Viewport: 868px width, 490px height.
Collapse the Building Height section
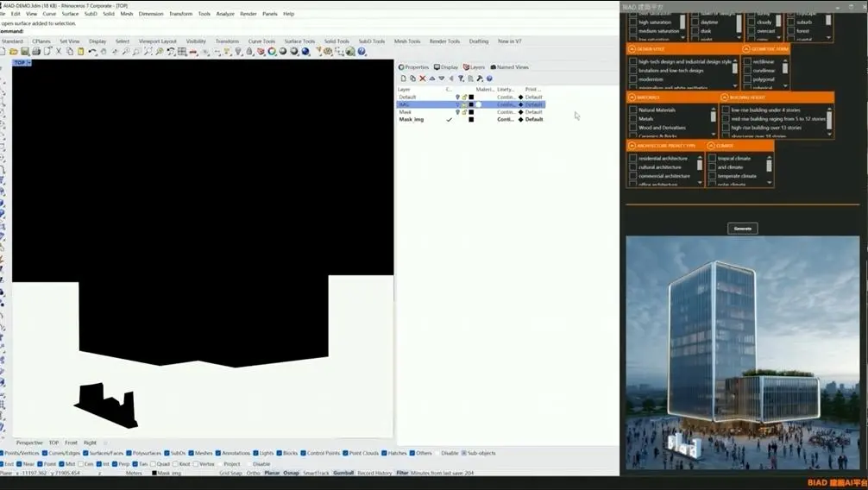point(725,97)
